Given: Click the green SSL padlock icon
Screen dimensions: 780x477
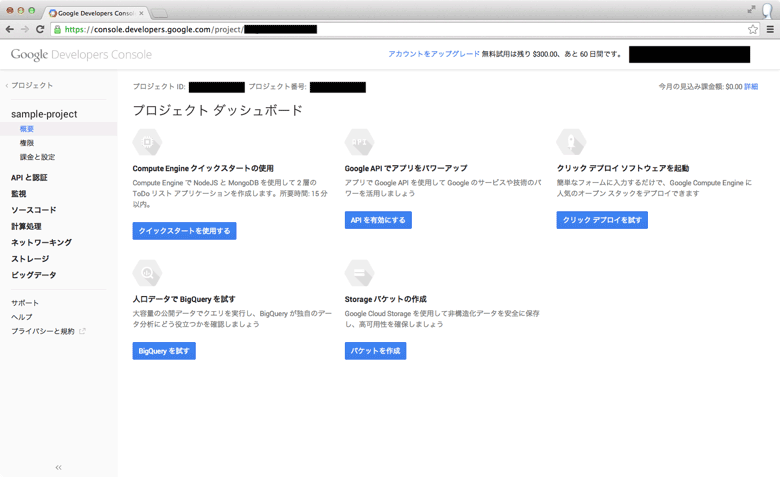Looking at the screenshot, I should (58, 29).
